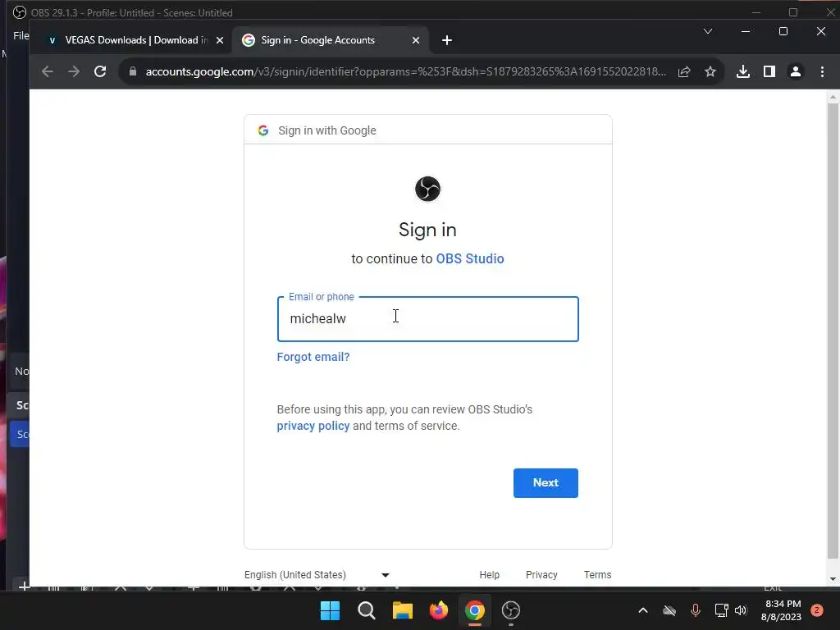Click the address bar URL

tap(405, 72)
